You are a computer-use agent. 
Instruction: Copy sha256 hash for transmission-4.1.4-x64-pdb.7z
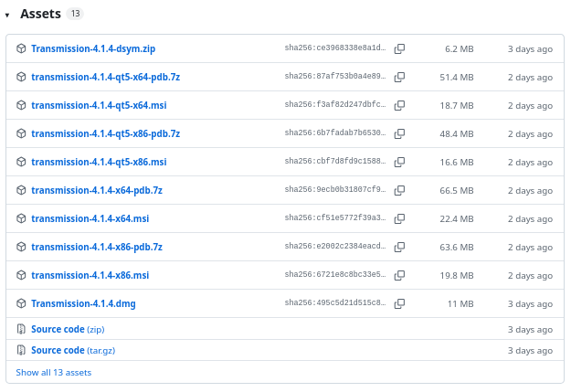(x=399, y=190)
